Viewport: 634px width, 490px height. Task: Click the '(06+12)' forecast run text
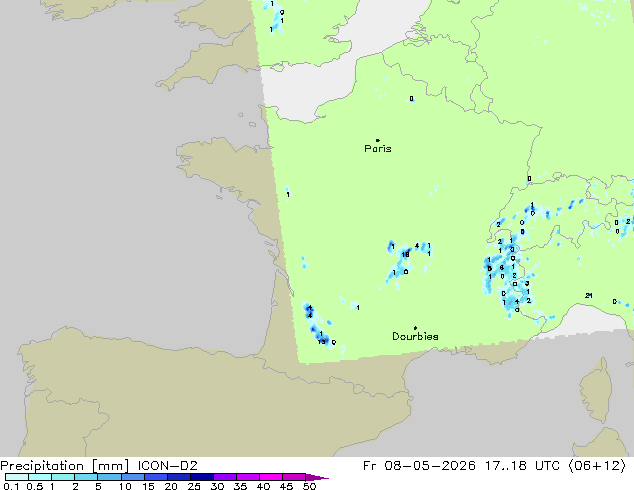tap(597, 466)
